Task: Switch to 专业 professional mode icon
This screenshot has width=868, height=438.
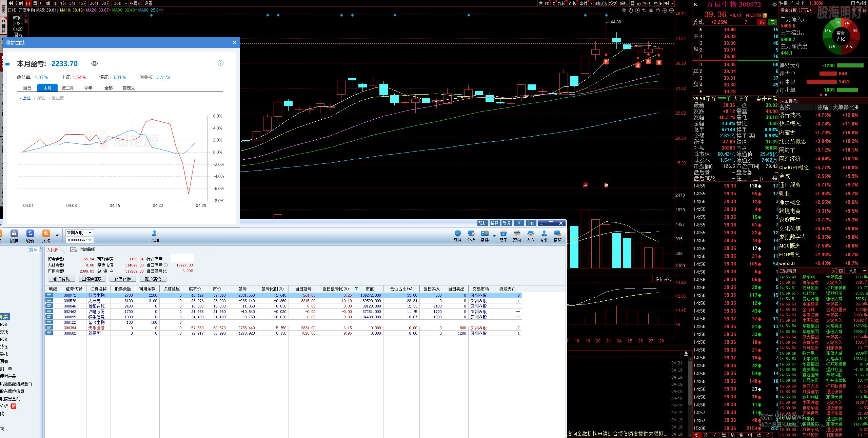Action: tap(544, 233)
